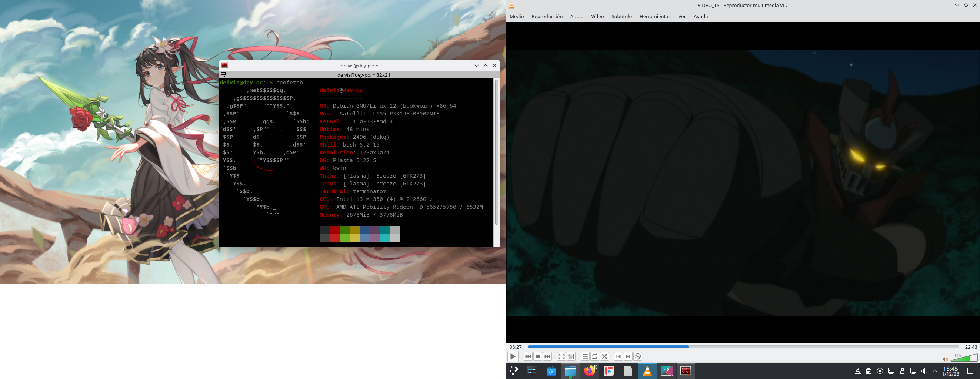Skip to next media in VLC

[x=547, y=356]
